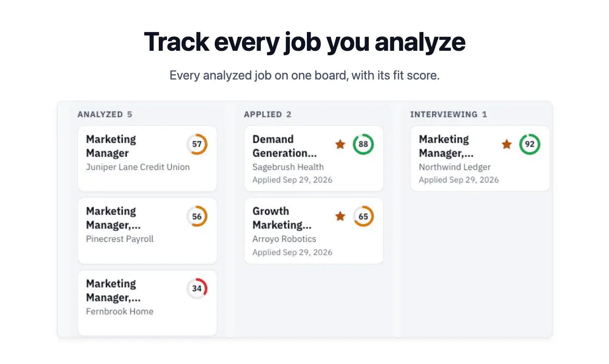609x364 pixels.
Task: Click the Sagebrush Health company name
Action: tap(288, 167)
